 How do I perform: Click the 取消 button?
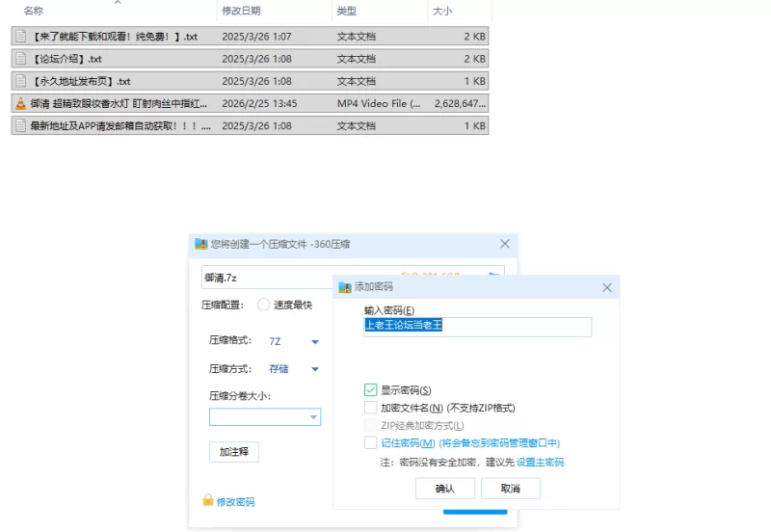pyautogui.click(x=511, y=489)
